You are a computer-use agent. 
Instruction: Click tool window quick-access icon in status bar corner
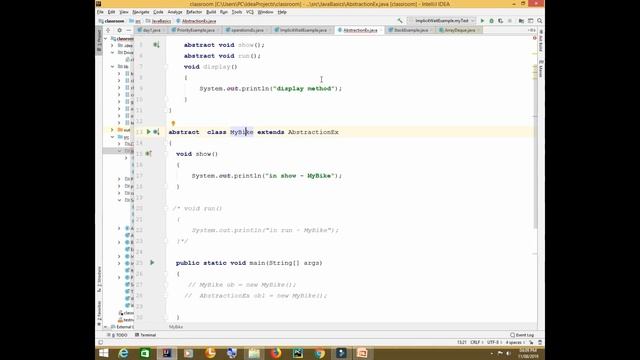pyautogui.click(x=100, y=342)
